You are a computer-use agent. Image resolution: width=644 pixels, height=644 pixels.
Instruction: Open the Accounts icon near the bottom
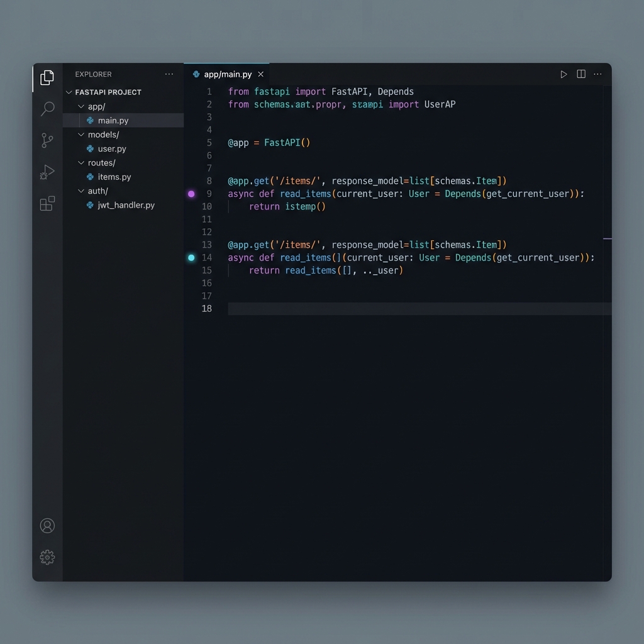[47, 526]
